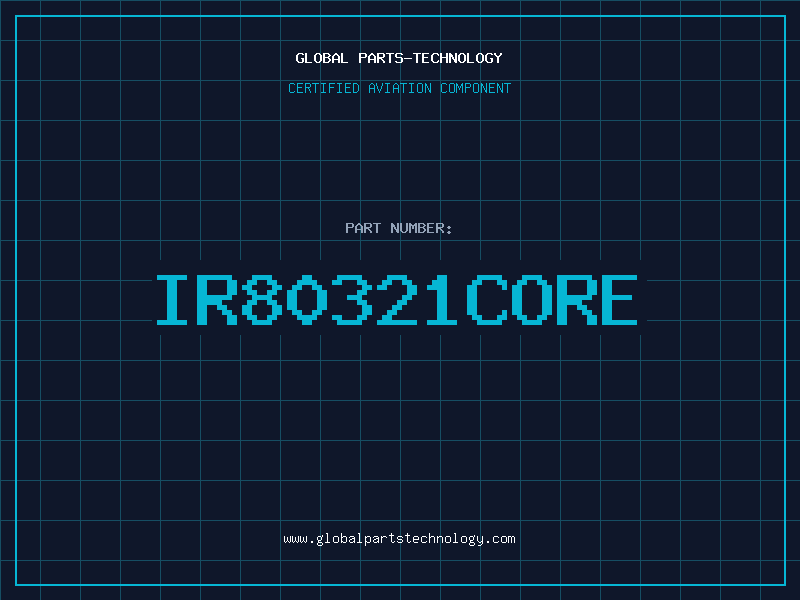Click the PART NUMBER: label
Screen dimensions: 800x600
398,228
